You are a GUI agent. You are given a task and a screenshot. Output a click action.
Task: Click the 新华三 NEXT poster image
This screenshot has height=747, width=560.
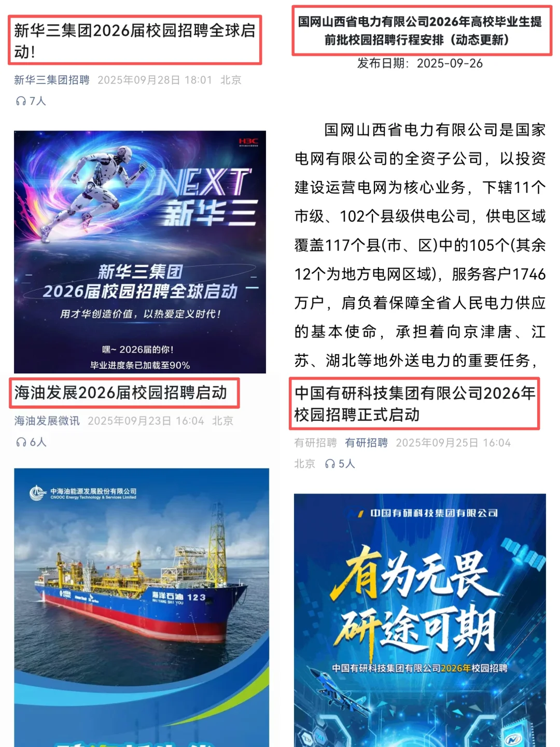click(140, 252)
